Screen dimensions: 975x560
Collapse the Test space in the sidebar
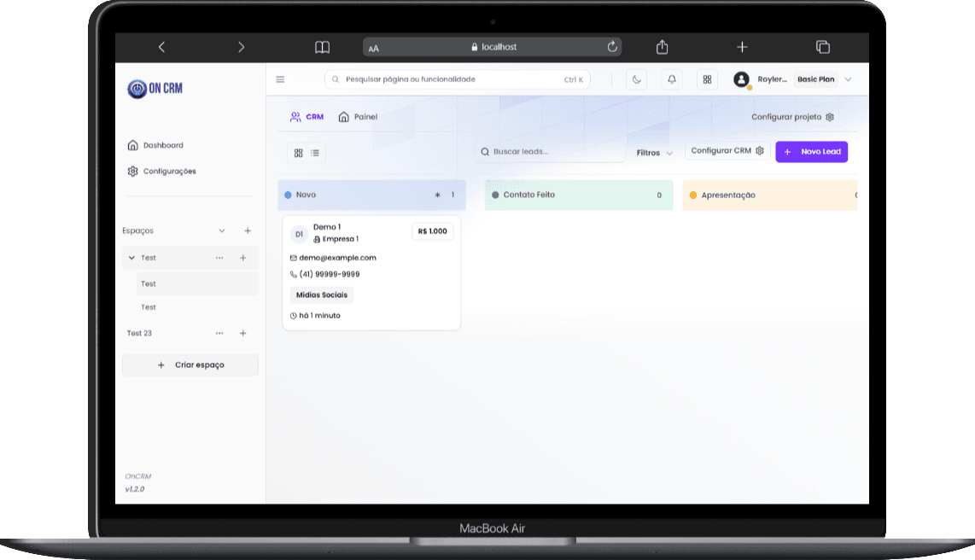click(131, 257)
